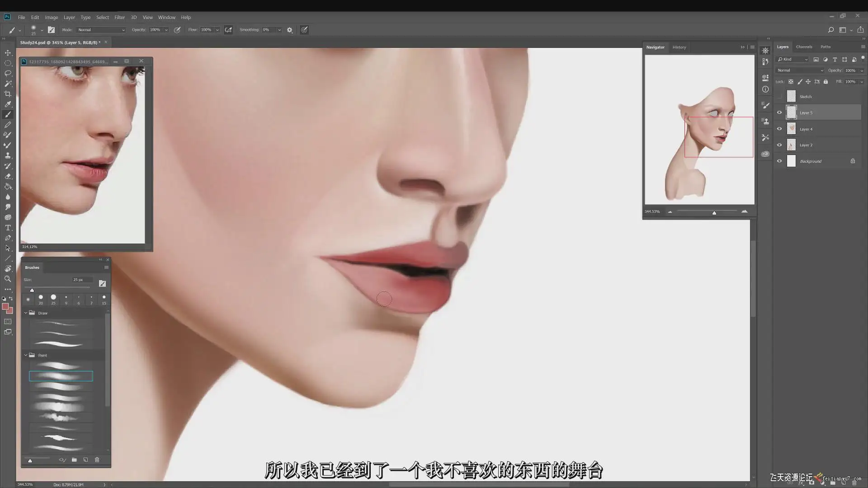This screenshot has width=868, height=488.
Task: Switch to the History tab
Action: (679, 47)
